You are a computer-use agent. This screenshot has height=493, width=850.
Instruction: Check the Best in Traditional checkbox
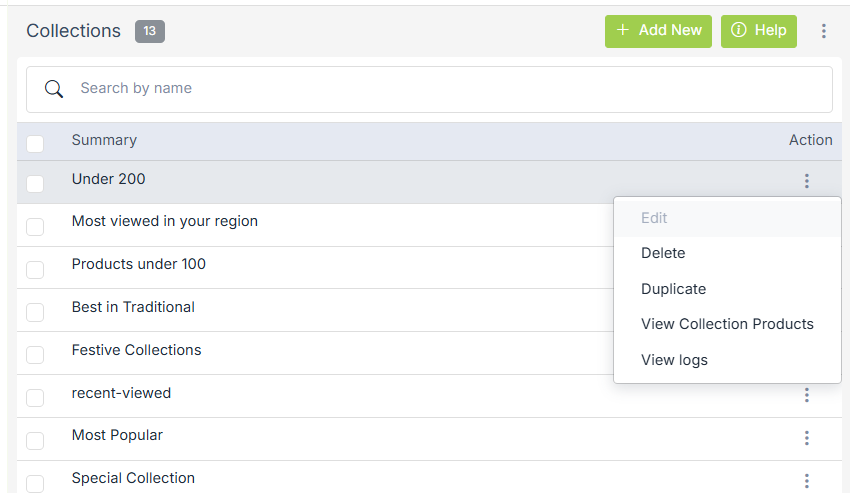pos(35,312)
